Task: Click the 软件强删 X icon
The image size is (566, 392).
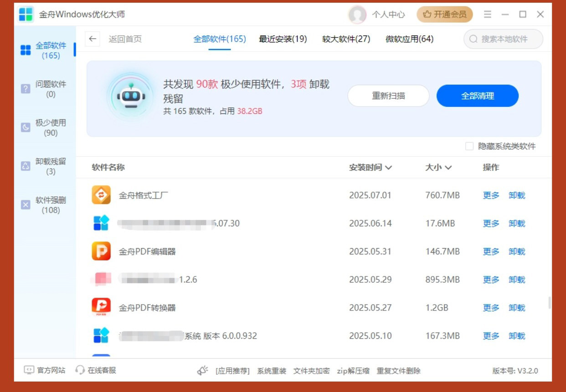Action: (x=26, y=205)
